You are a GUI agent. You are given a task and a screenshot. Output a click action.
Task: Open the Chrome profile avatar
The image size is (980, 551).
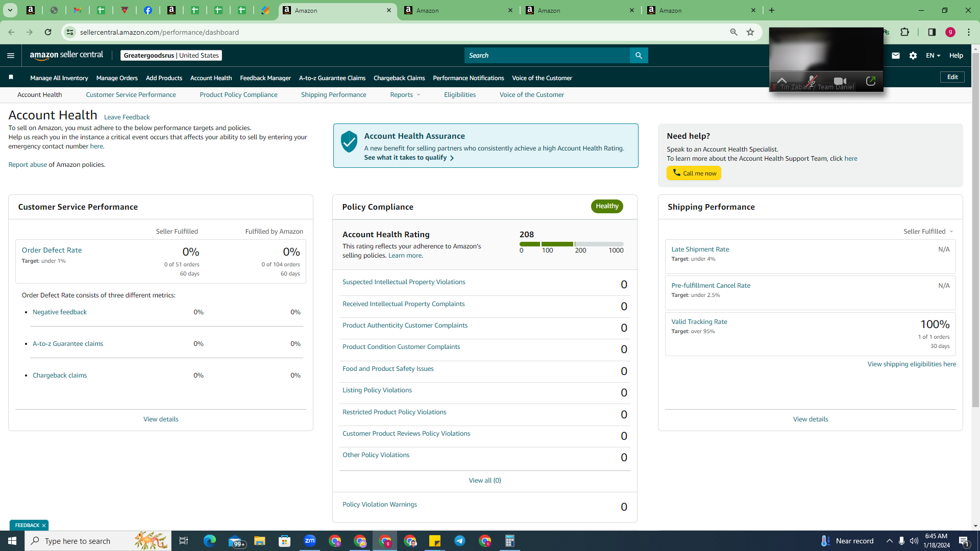pyautogui.click(x=950, y=32)
